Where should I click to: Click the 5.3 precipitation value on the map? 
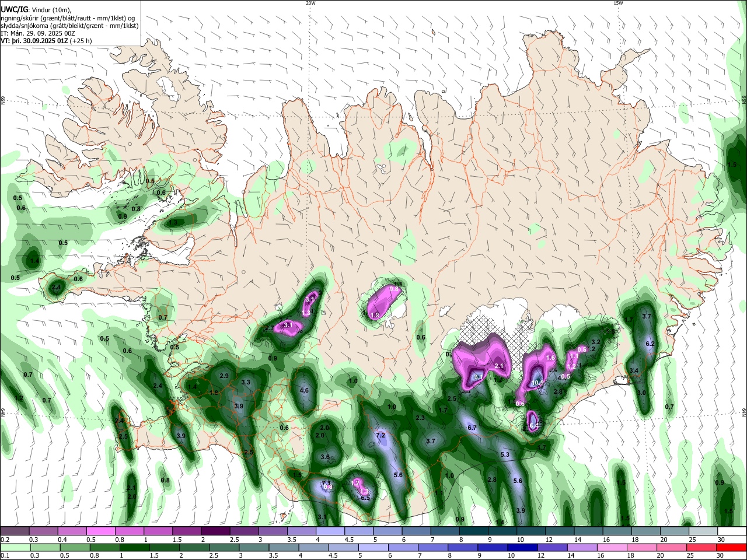click(x=505, y=454)
